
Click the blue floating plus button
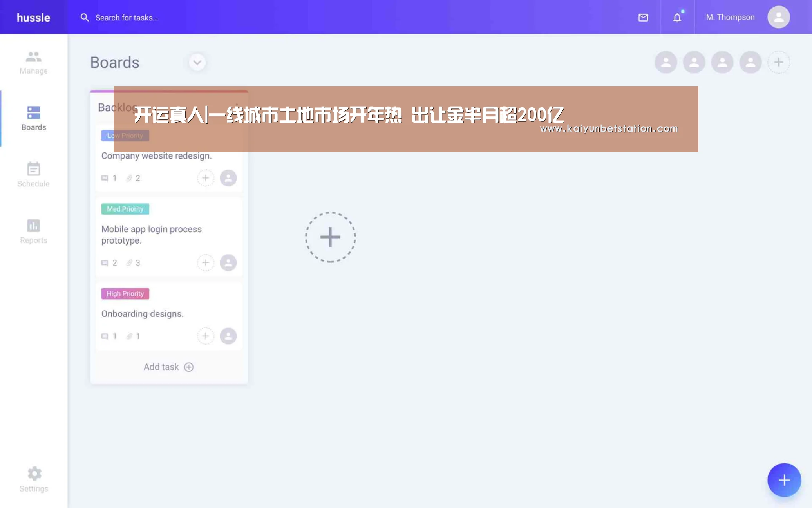(x=784, y=480)
